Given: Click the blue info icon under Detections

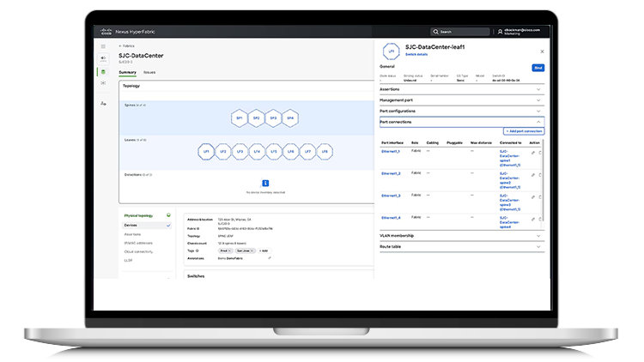Looking at the screenshot, I should point(265,183).
